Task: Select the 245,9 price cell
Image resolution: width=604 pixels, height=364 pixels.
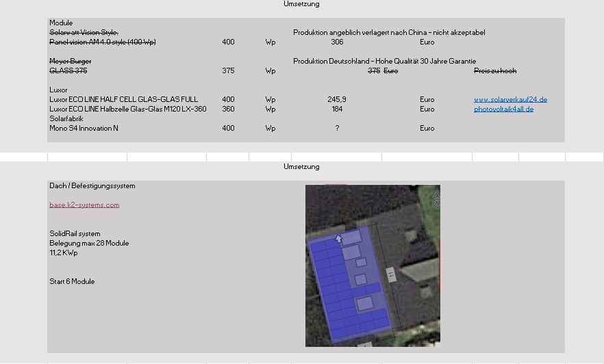Action: click(x=337, y=99)
